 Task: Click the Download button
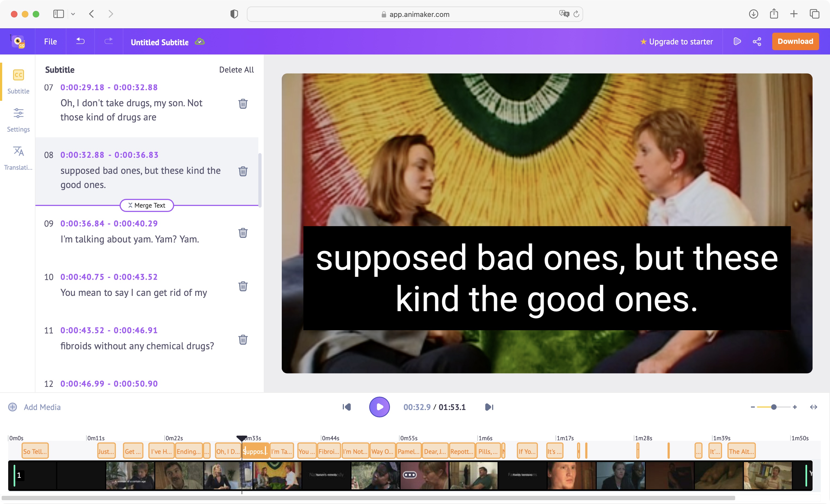click(796, 41)
